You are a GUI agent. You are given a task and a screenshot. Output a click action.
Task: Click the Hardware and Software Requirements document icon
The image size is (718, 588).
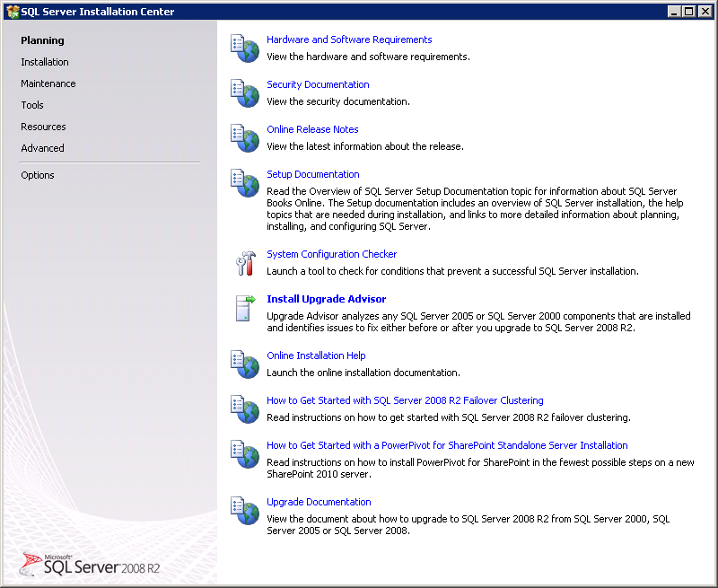[244, 48]
